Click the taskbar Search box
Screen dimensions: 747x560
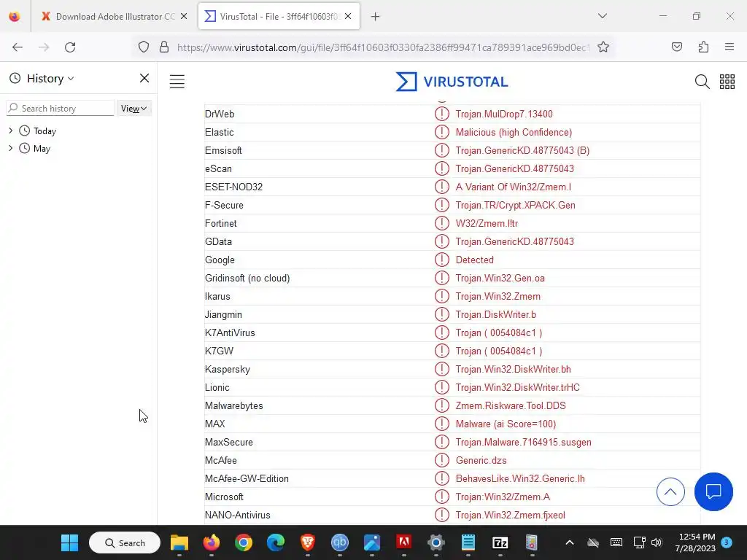coord(125,542)
